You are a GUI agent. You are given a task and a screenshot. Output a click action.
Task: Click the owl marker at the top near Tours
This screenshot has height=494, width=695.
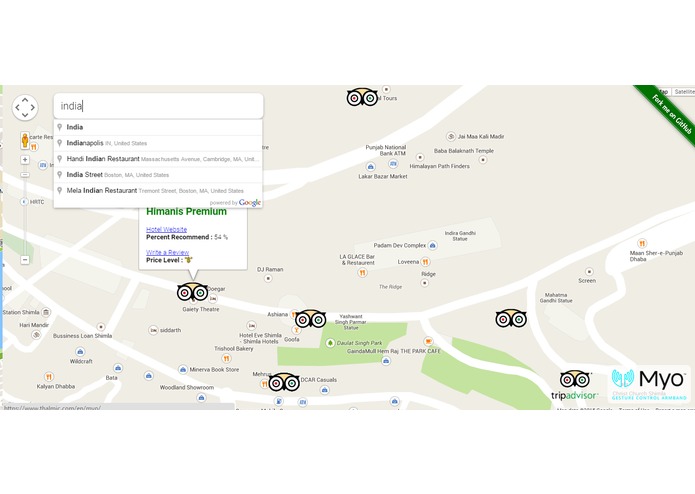(362, 97)
